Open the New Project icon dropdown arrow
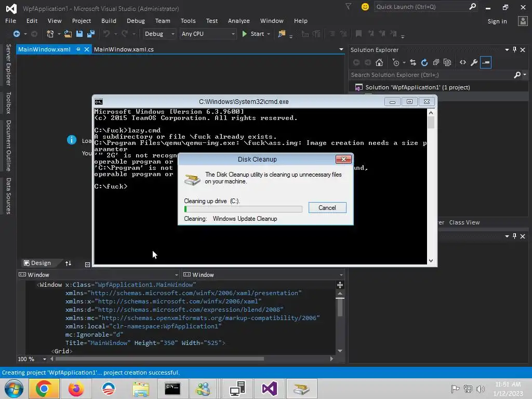Image resolution: width=532 pixels, height=399 pixels. pyautogui.click(x=59, y=34)
